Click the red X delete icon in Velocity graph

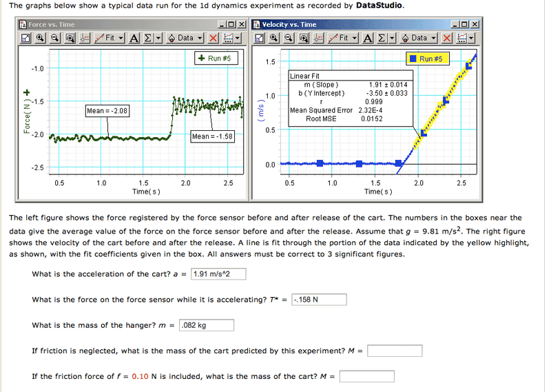pos(448,38)
